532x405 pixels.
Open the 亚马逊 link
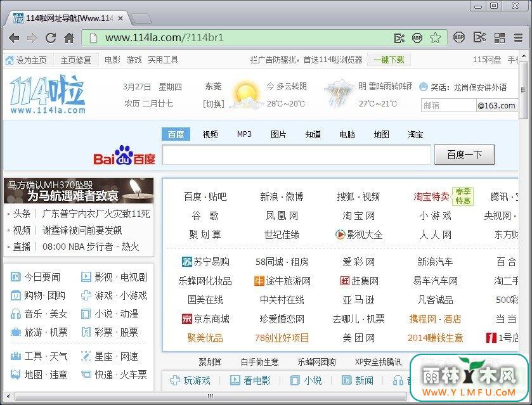[x=359, y=300]
